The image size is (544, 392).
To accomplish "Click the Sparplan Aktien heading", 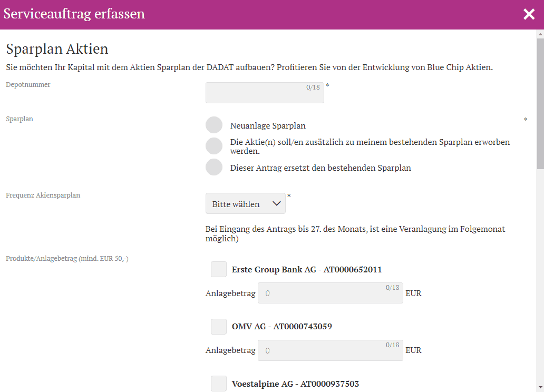I will point(57,49).
